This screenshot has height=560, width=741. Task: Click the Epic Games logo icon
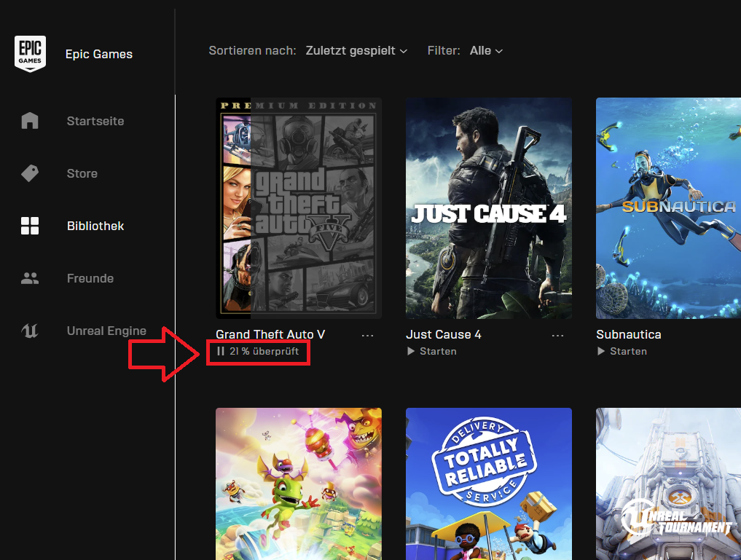pos(30,54)
